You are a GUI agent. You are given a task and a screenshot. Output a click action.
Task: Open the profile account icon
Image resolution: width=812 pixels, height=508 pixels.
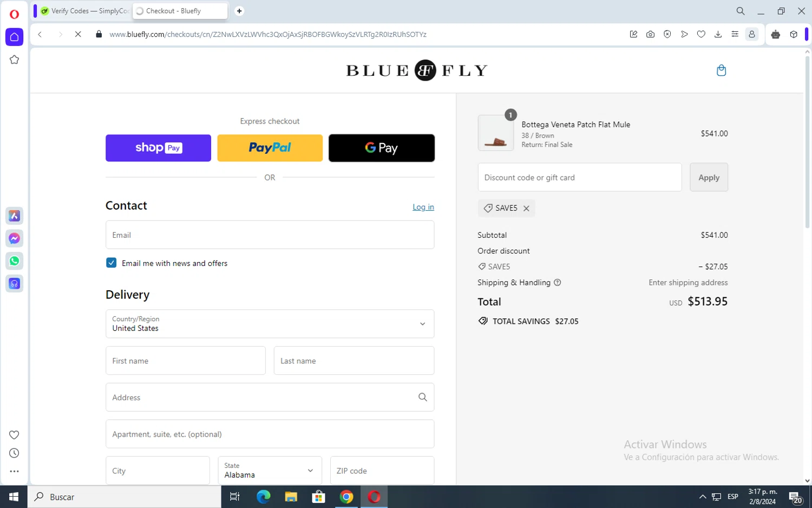point(752,34)
